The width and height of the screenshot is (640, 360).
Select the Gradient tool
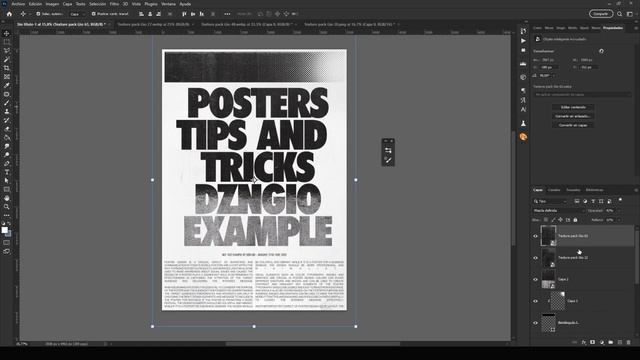coord(7,138)
